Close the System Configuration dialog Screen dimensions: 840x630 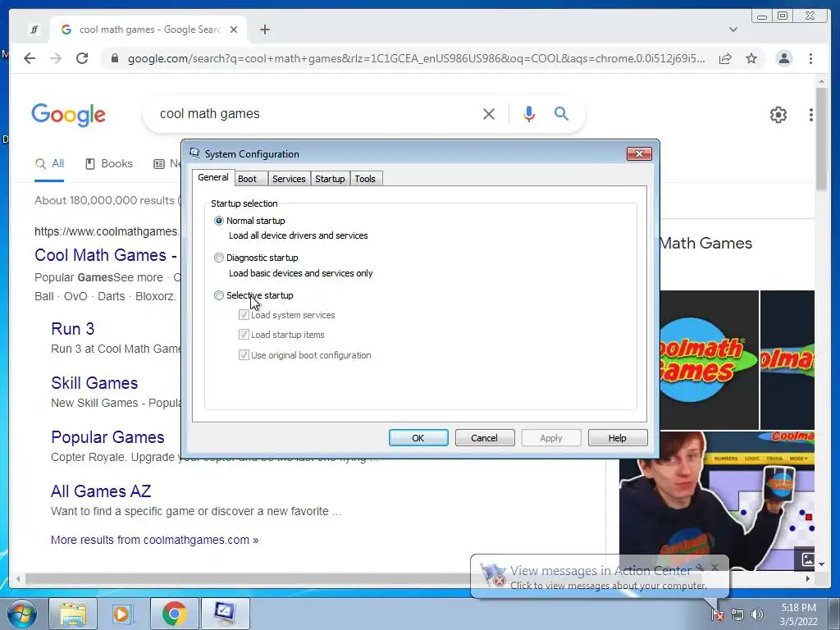pos(639,153)
